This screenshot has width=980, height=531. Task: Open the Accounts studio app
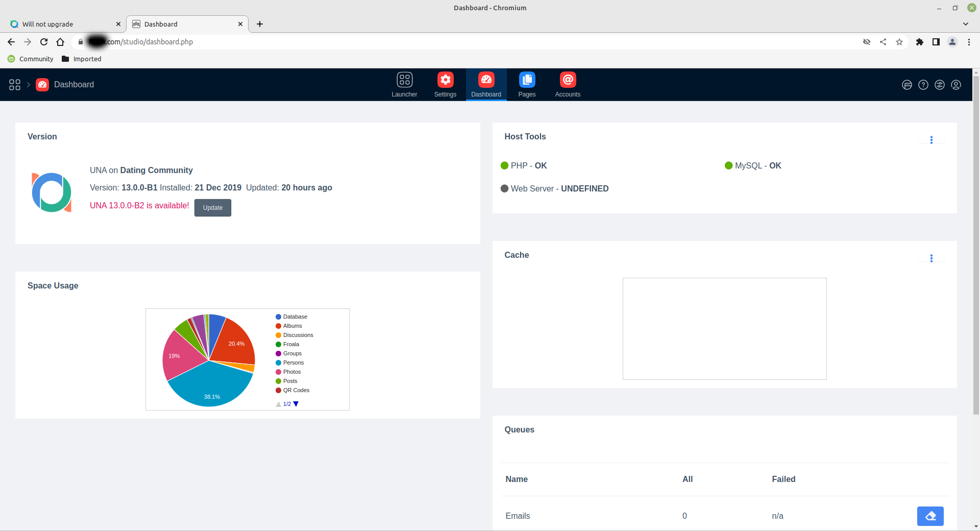point(568,84)
